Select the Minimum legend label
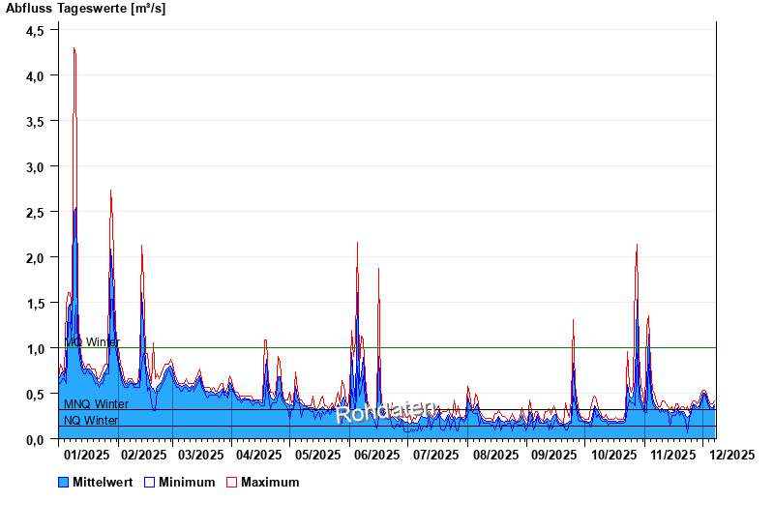This screenshot has width=774, height=532. click(x=187, y=482)
